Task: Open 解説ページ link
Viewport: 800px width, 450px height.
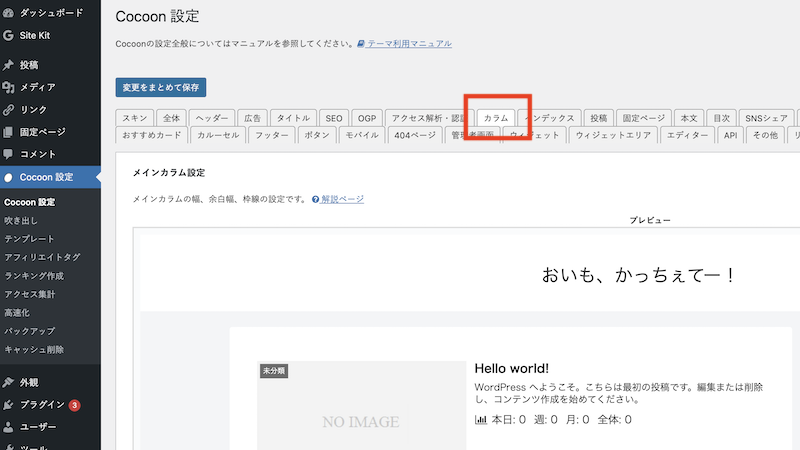Action: (x=342, y=199)
